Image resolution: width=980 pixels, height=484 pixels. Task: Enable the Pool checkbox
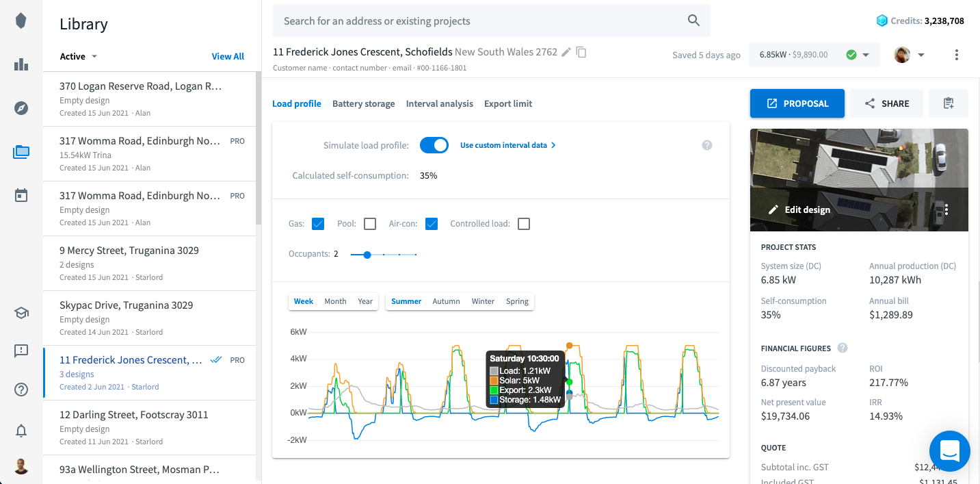pyautogui.click(x=369, y=223)
